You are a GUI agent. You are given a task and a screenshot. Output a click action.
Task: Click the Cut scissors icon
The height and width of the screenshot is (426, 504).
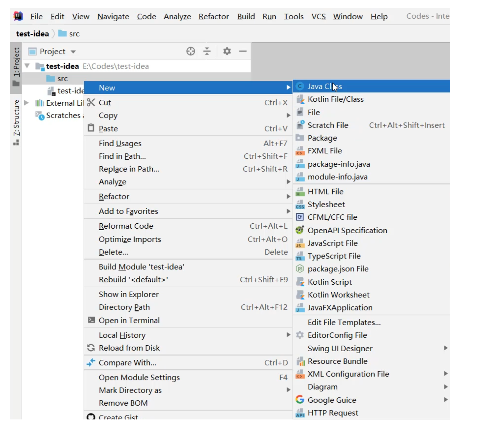pos(91,102)
